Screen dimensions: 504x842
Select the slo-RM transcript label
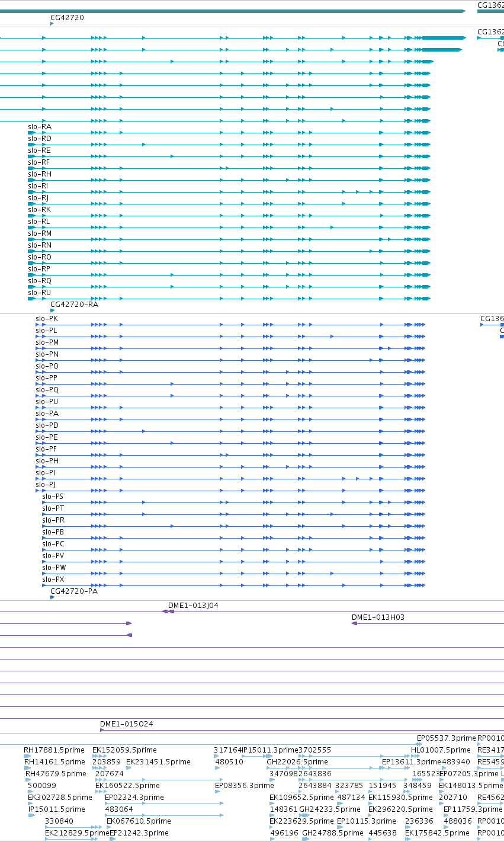click(40, 233)
